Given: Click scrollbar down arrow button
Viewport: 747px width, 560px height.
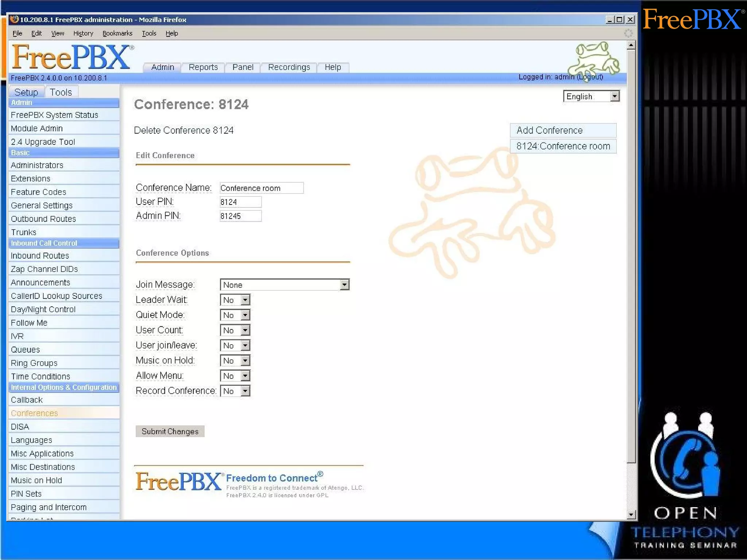Looking at the screenshot, I should [631, 514].
